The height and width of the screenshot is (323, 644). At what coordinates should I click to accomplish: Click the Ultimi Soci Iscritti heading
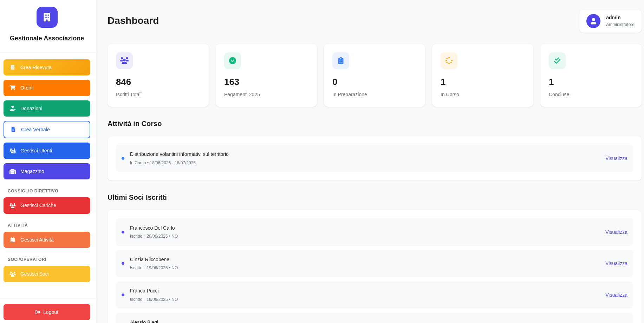pos(137,197)
